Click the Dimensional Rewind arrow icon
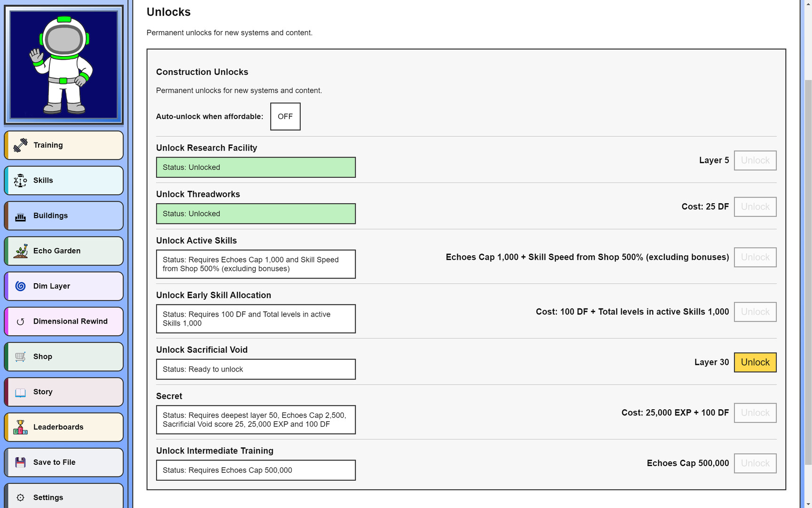The height and width of the screenshot is (508, 812). [x=20, y=322]
